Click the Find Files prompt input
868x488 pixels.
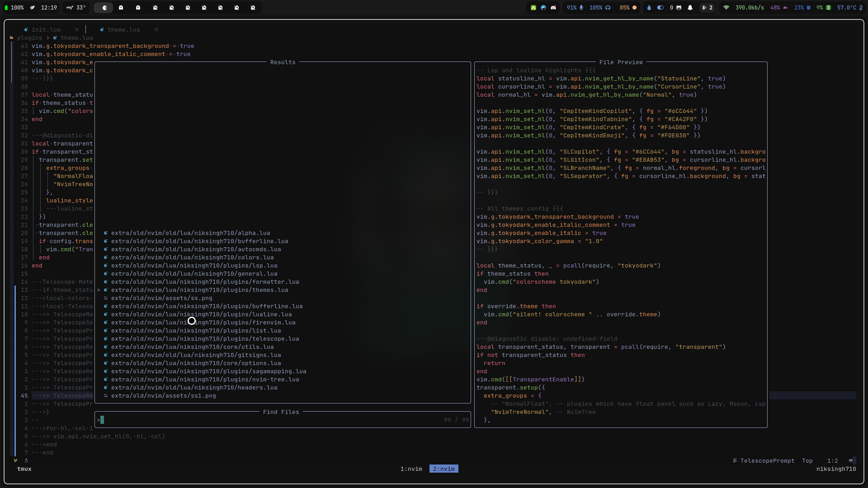pyautogui.click(x=271, y=420)
